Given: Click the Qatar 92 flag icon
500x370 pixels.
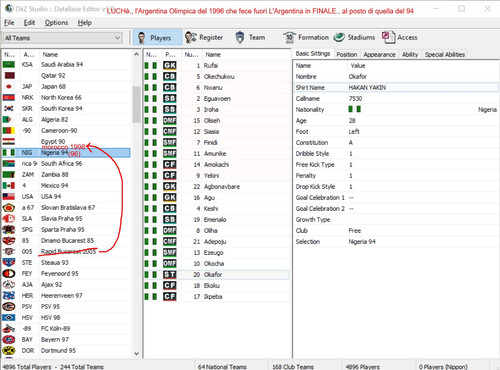Looking at the screenshot, I should click(x=9, y=75).
